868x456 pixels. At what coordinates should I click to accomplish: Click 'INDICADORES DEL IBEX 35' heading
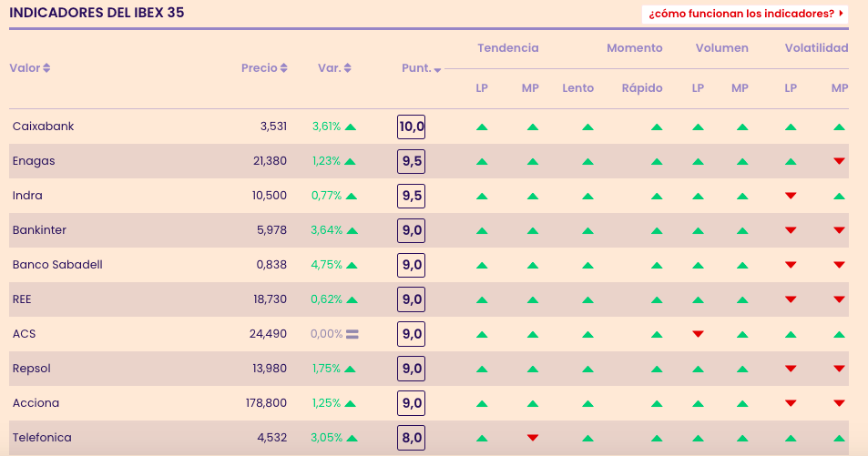97,13
